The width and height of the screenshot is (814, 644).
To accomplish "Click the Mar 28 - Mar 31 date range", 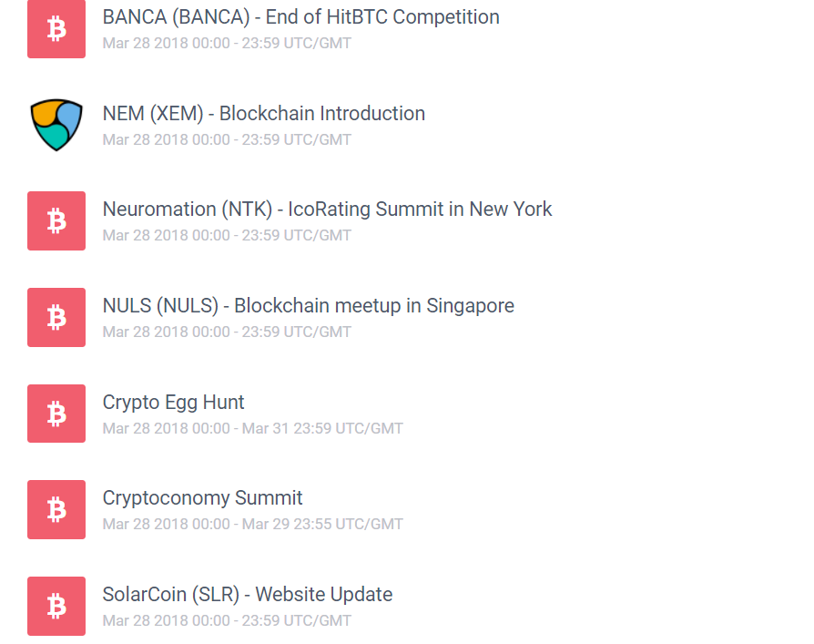I will (252, 428).
